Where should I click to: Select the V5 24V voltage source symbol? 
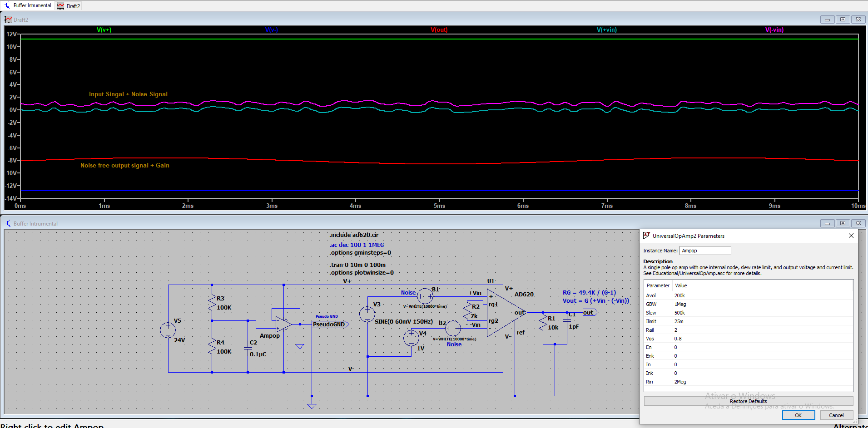(x=168, y=330)
